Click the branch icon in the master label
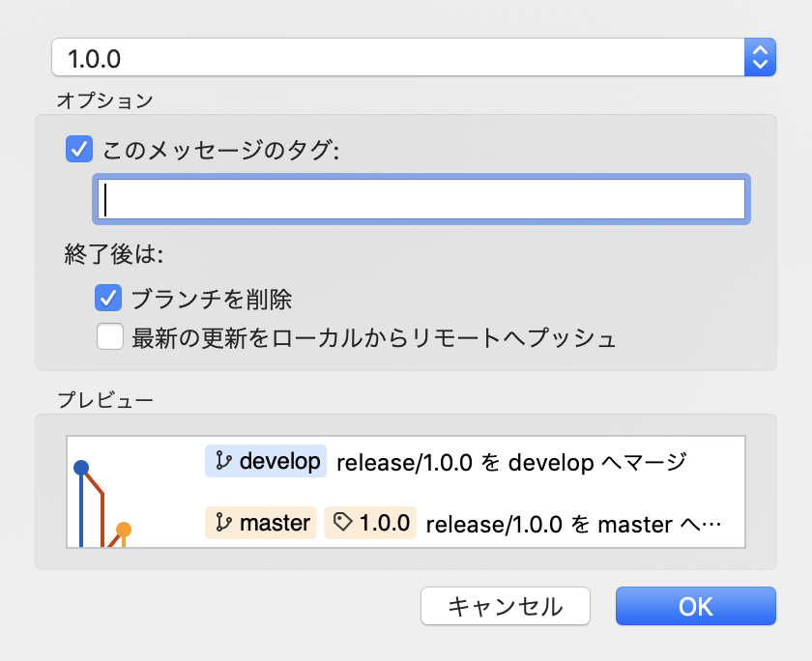Image resolution: width=812 pixels, height=661 pixels. coord(222,523)
